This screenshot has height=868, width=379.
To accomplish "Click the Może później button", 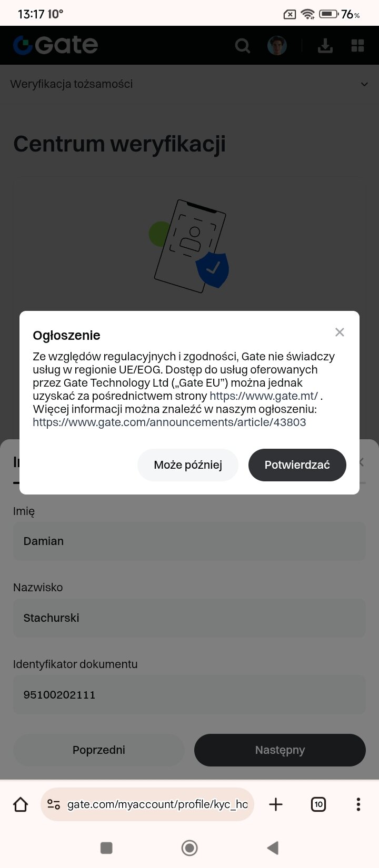I will [x=188, y=465].
